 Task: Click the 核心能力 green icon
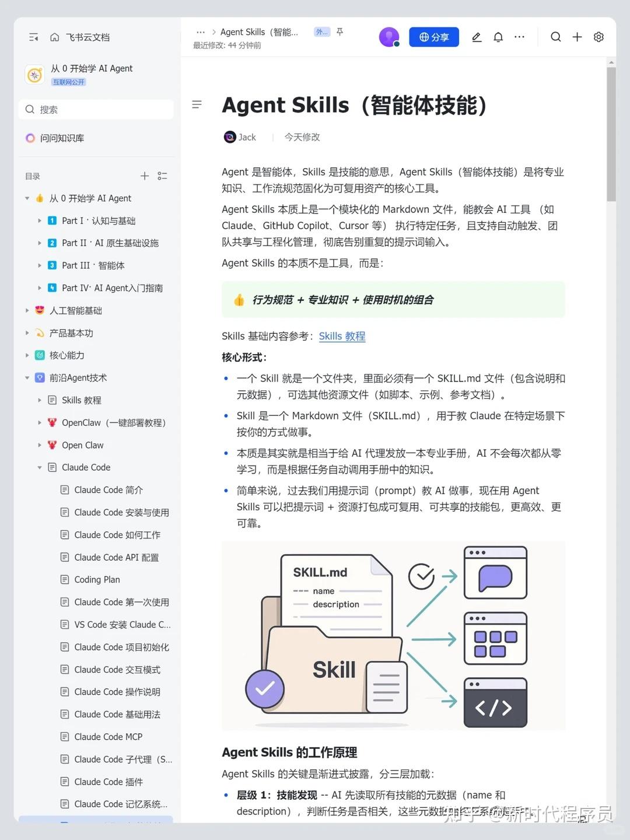[40, 355]
